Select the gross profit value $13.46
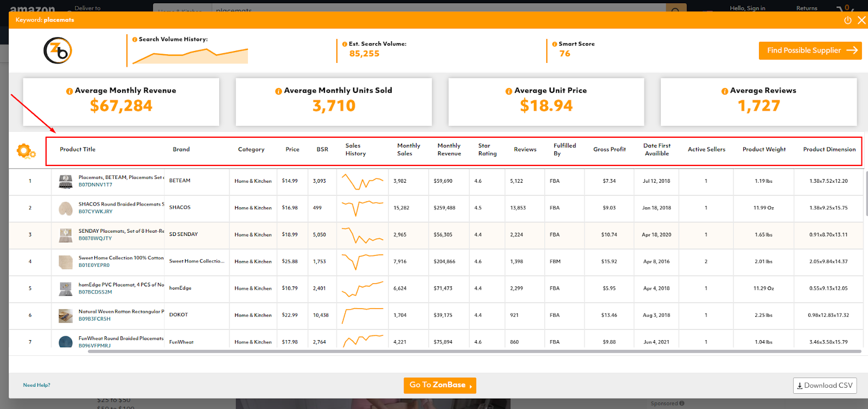Screen dimensions: 868x409 609,315
